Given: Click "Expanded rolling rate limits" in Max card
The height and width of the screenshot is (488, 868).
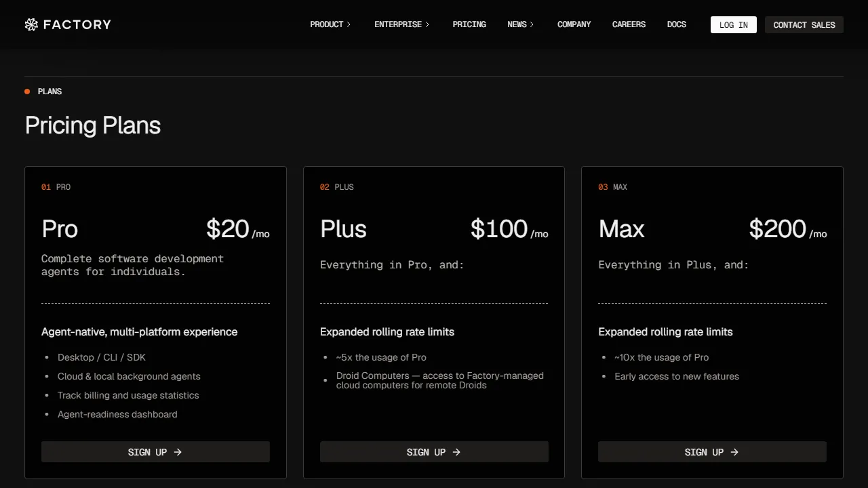Looking at the screenshot, I should 665,332.
